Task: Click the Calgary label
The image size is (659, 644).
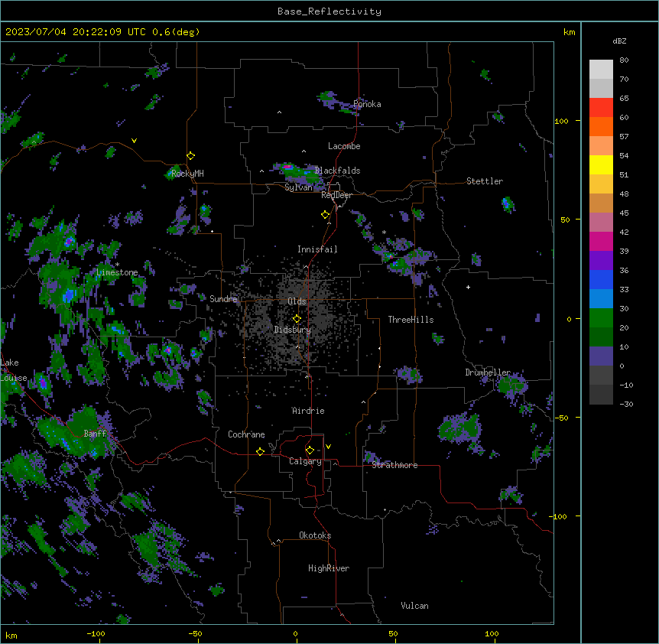Action: coord(305,461)
